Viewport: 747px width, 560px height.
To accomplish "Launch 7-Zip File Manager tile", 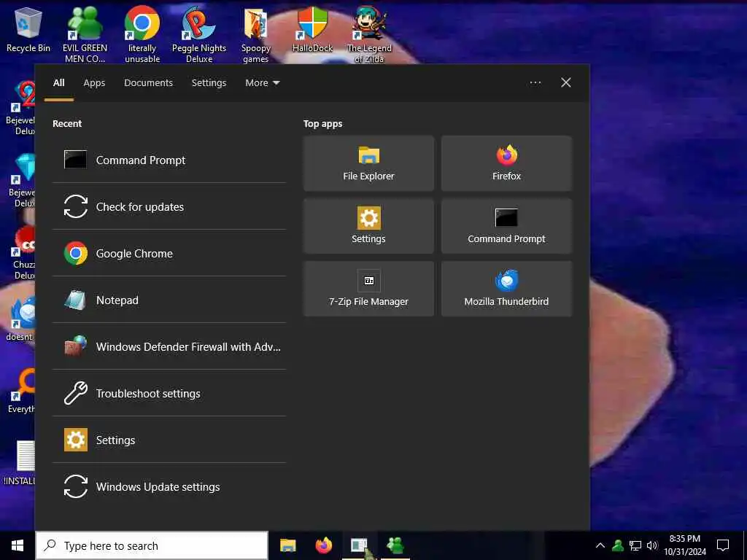I will pos(368,289).
